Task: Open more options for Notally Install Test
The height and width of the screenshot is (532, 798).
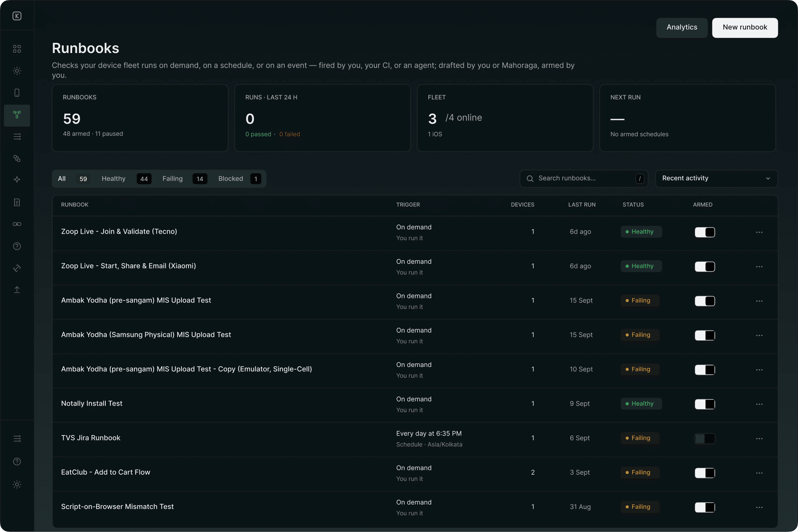Action: pos(759,404)
